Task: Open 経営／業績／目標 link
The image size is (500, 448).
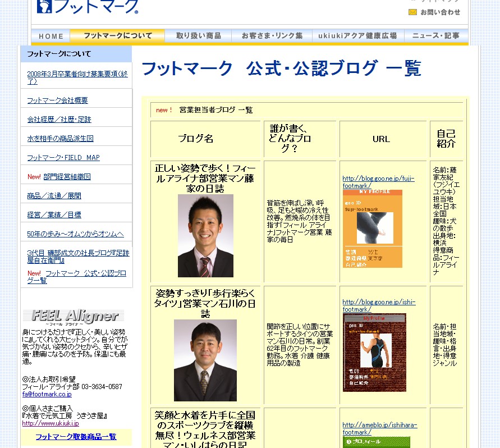Action: pyautogui.click(x=54, y=215)
